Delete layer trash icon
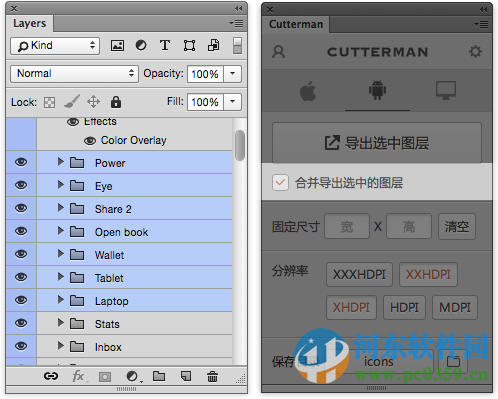The image size is (498, 399). [212, 377]
